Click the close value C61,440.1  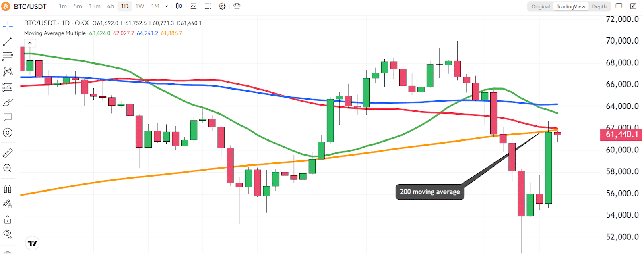tap(189, 23)
